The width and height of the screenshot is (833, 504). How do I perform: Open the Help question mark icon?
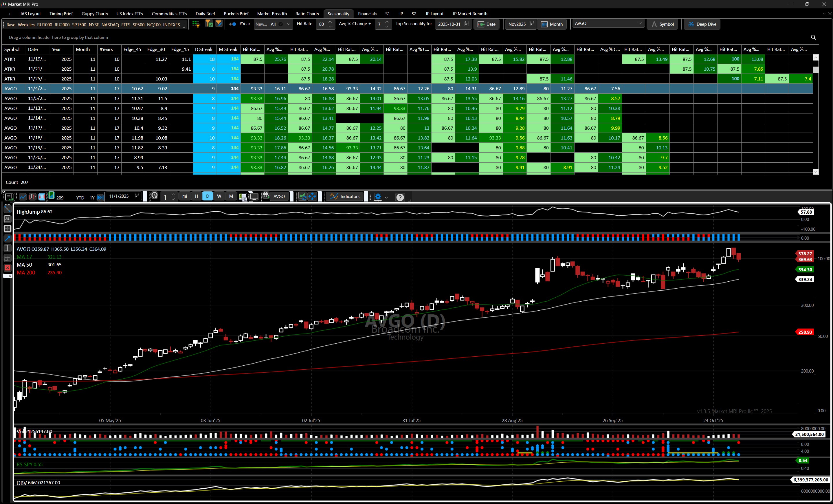point(400,197)
